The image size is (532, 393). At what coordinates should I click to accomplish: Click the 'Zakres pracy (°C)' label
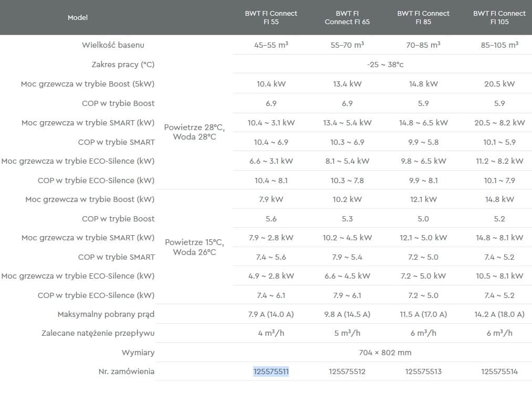tap(123, 65)
